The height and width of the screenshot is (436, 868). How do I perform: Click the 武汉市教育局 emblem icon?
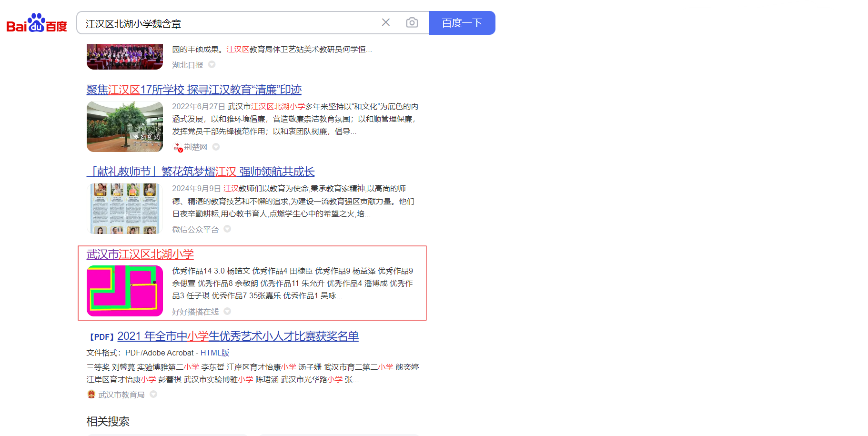click(91, 394)
